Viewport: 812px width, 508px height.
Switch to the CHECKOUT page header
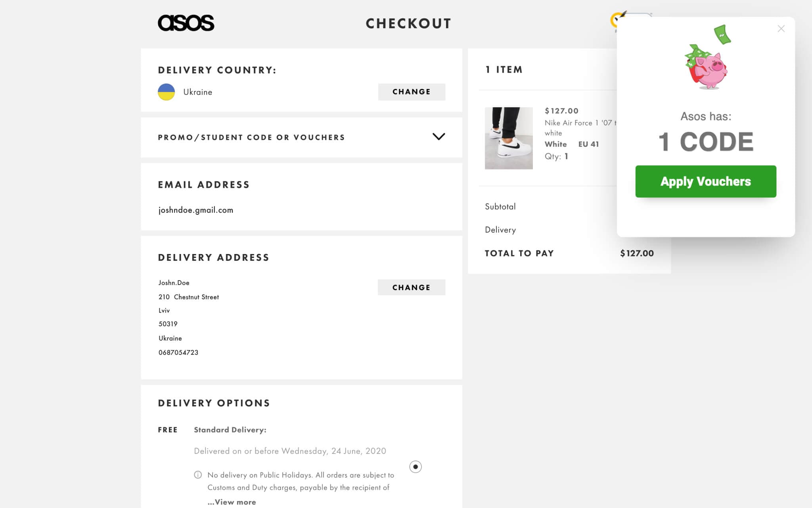click(x=408, y=23)
